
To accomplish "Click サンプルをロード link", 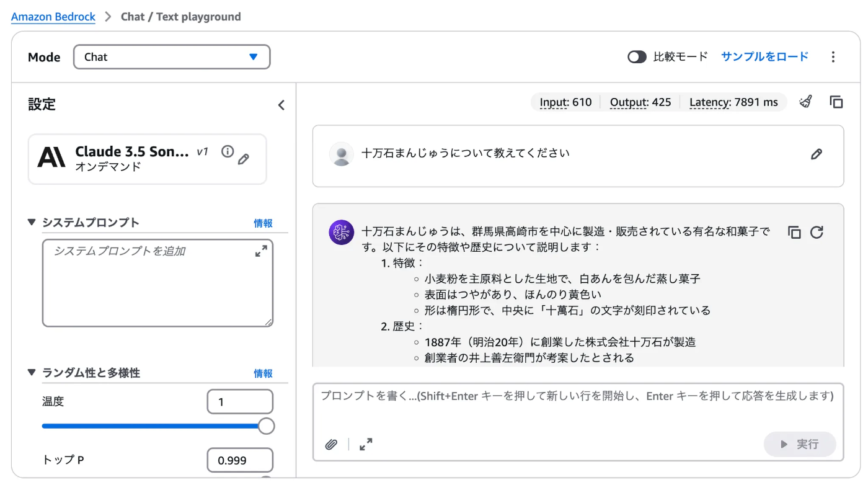I will pos(764,56).
